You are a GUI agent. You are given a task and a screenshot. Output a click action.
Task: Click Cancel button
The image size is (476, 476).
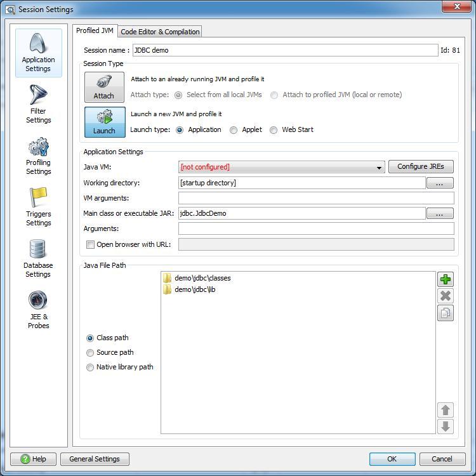point(442,459)
